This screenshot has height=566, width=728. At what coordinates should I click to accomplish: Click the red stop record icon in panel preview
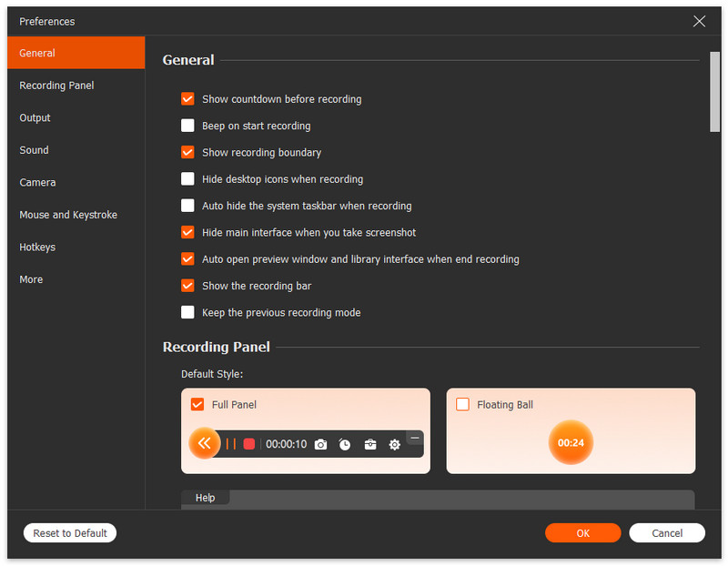[248, 444]
